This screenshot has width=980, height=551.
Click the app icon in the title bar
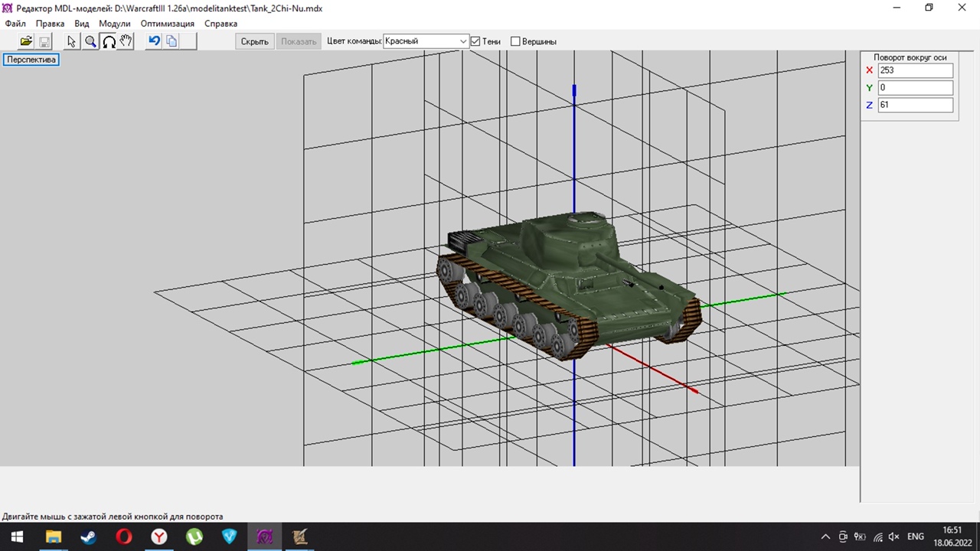pyautogui.click(x=8, y=8)
